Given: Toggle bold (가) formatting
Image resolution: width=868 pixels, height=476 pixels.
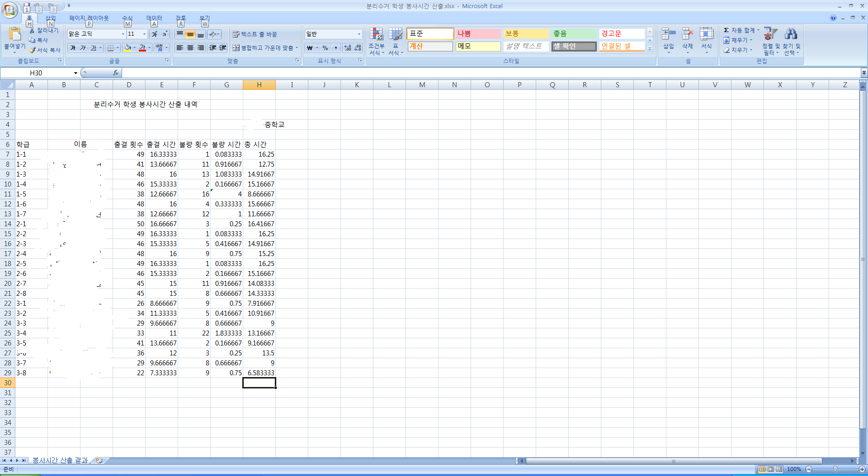Looking at the screenshot, I should [73, 48].
